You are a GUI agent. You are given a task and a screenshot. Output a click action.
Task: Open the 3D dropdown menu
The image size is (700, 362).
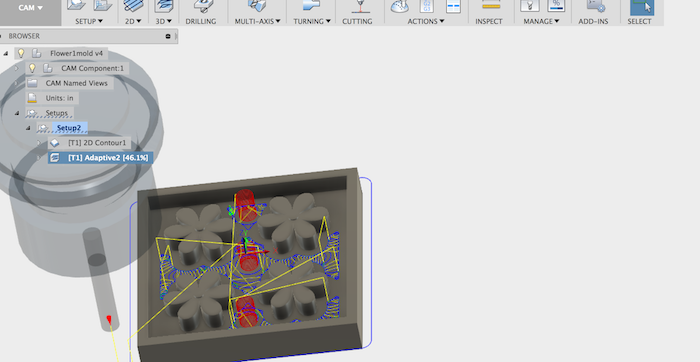[163, 21]
